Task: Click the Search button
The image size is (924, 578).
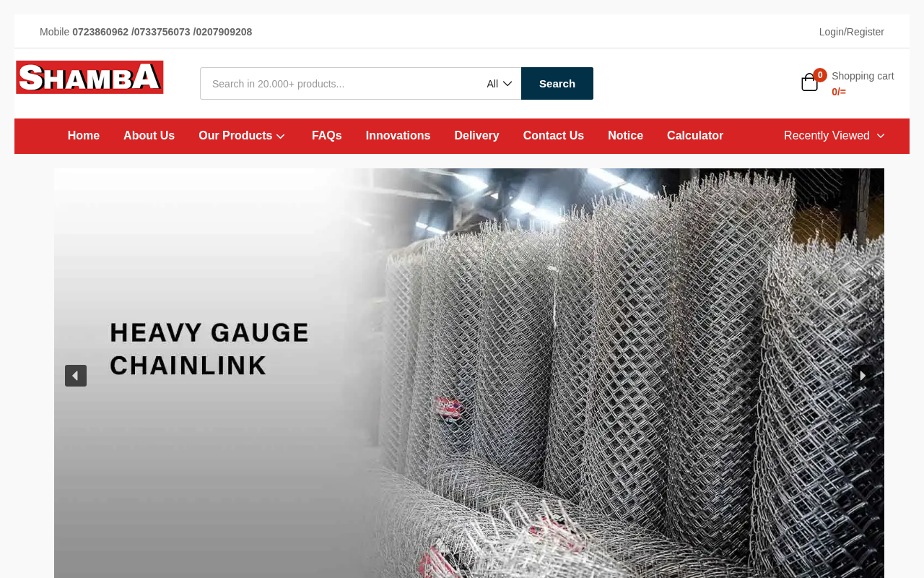Action: 557,84
